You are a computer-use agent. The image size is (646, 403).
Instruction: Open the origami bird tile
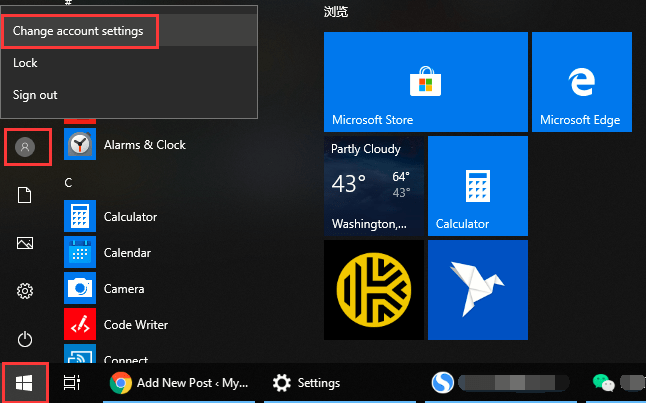[x=478, y=290]
